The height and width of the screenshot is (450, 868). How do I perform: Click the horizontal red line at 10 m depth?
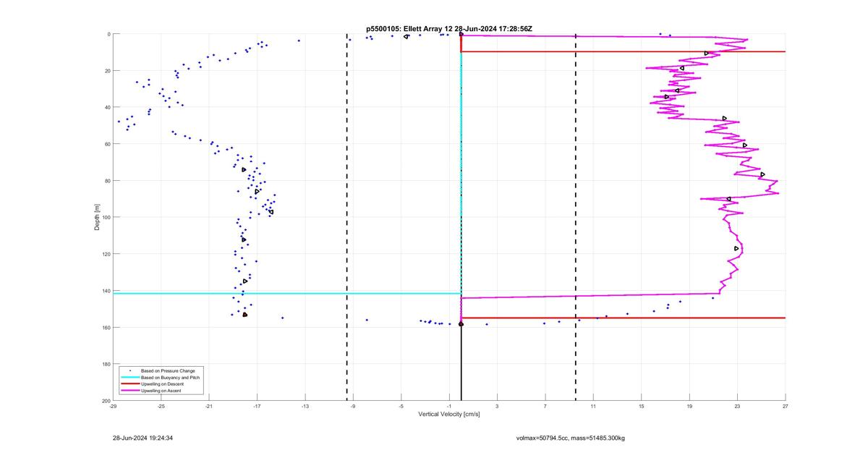[623, 51]
